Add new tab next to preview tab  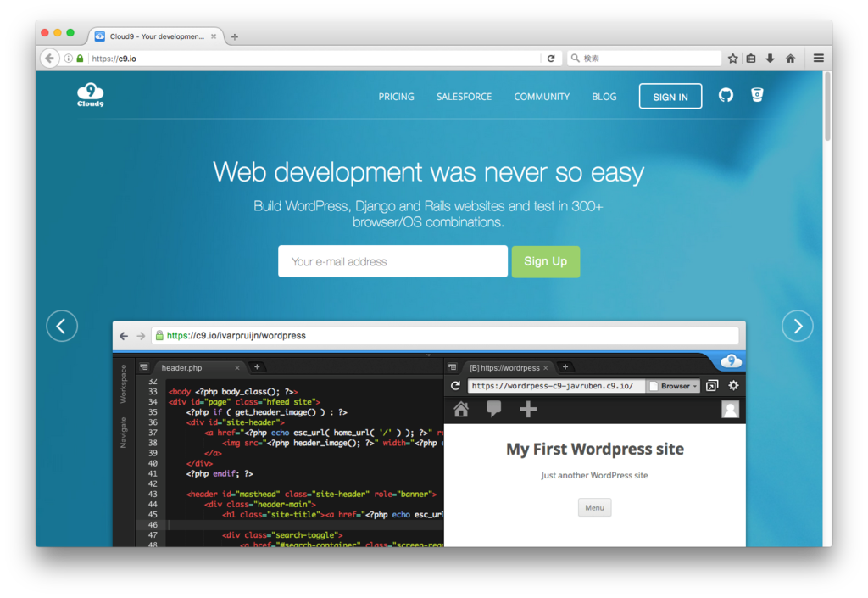(x=565, y=366)
